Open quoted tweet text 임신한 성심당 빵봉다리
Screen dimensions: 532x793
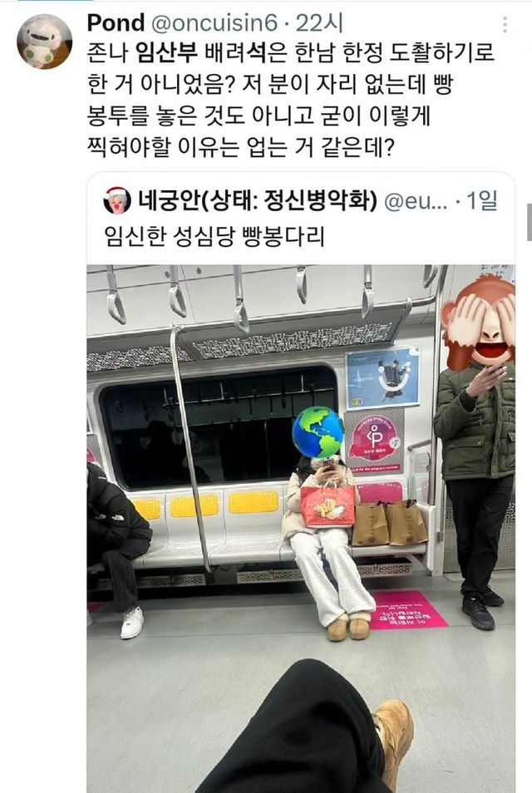214,236
